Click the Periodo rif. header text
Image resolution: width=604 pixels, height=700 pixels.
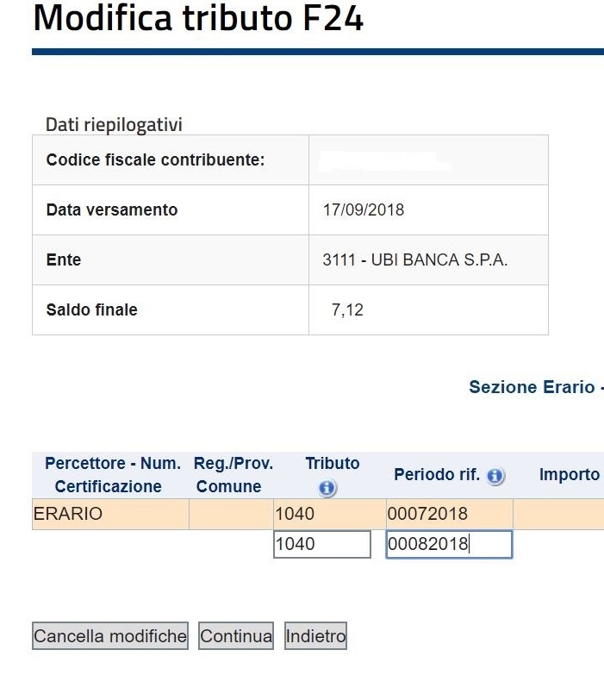437,474
